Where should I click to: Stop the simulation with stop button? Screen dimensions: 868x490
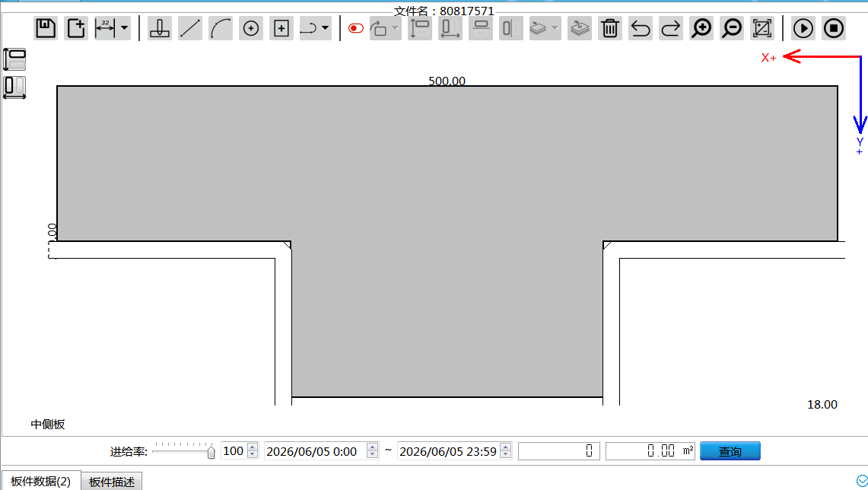834,28
